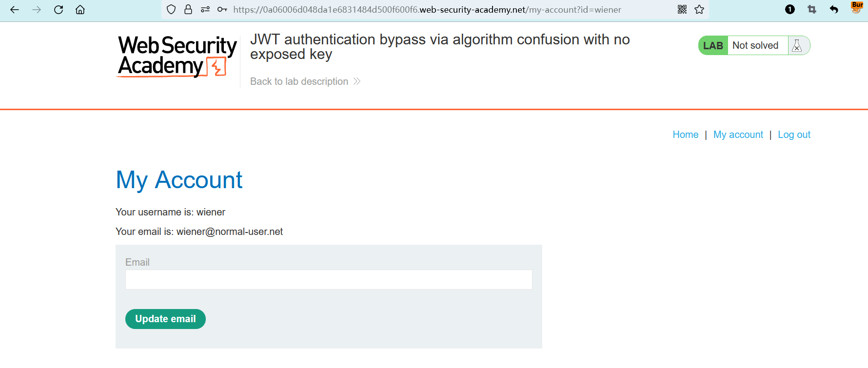The image size is (868, 368).
Task: Click the lab flask status icon
Action: (797, 45)
